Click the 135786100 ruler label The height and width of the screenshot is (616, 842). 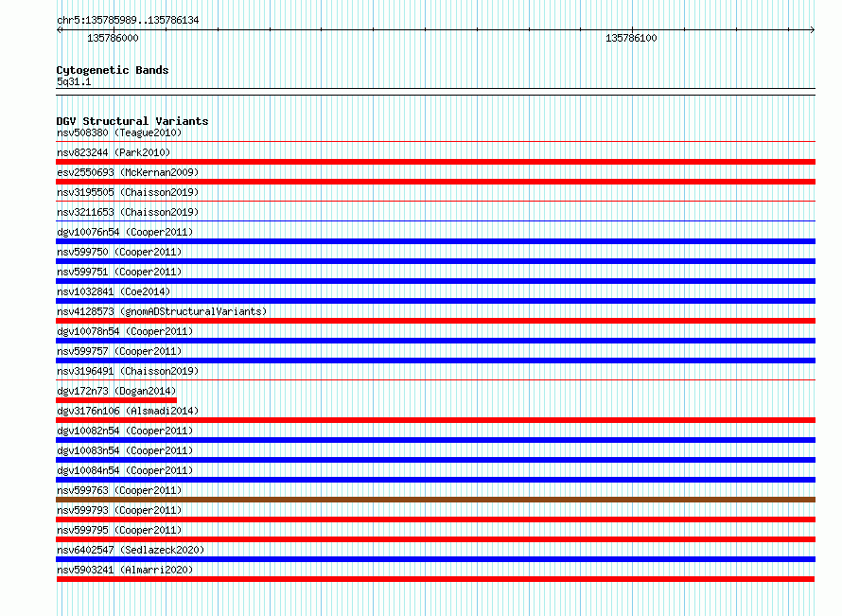coord(631,38)
